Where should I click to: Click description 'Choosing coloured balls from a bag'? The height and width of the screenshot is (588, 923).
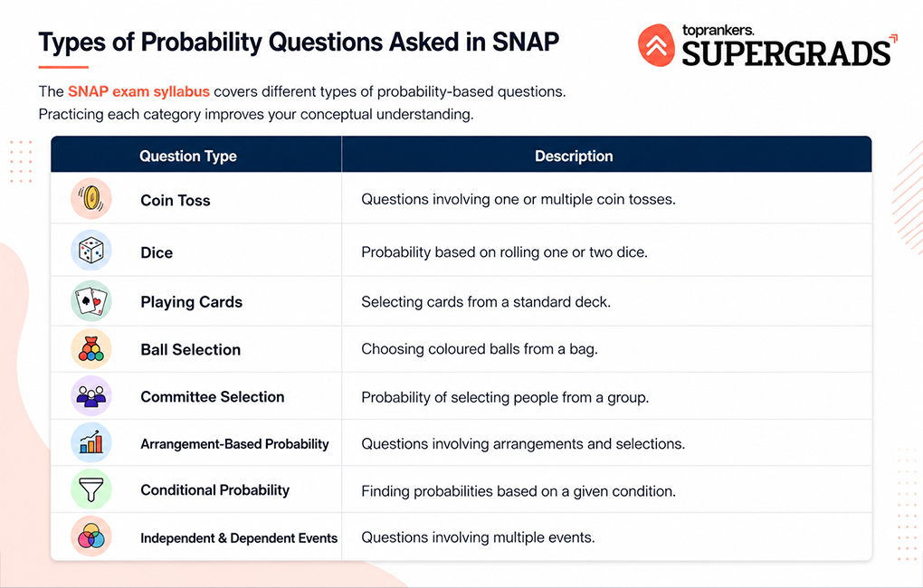(x=480, y=349)
